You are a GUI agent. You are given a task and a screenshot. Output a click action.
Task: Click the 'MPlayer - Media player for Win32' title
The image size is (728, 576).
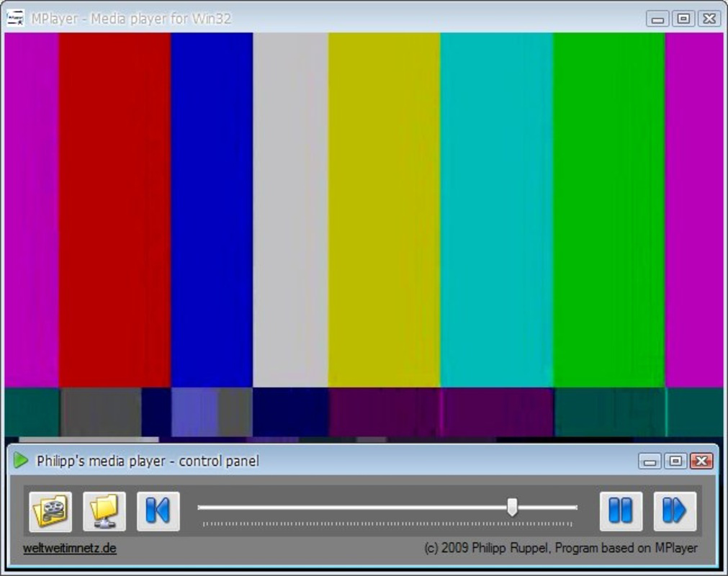[x=131, y=19]
